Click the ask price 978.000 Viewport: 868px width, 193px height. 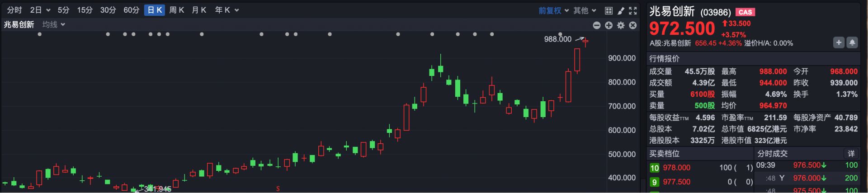coord(676,168)
